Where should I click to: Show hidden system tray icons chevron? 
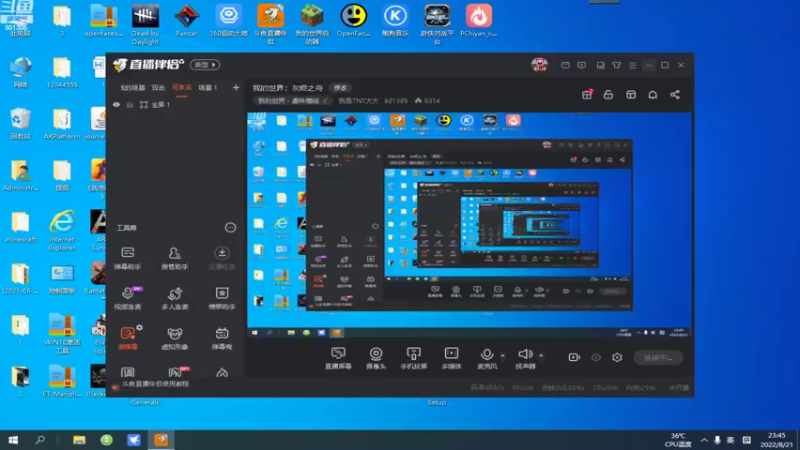pyautogui.click(x=704, y=440)
